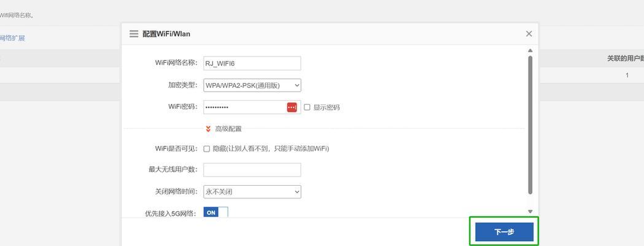
Task: Click the user count cell showing 1
Action: tap(627, 75)
